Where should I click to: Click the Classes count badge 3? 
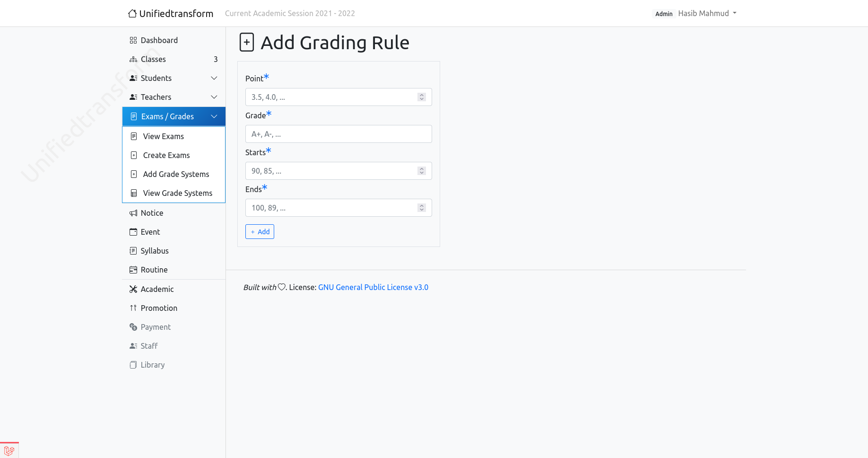[216, 59]
